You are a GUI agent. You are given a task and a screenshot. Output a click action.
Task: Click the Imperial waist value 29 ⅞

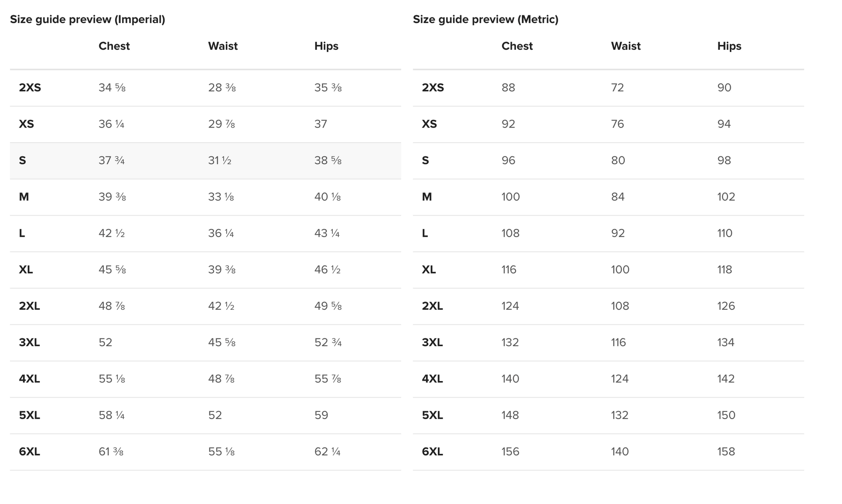pos(221,124)
